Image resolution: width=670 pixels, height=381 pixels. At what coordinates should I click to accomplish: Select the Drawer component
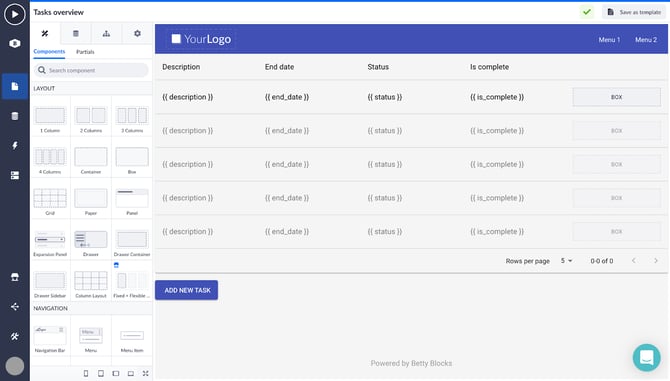pyautogui.click(x=91, y=243)
